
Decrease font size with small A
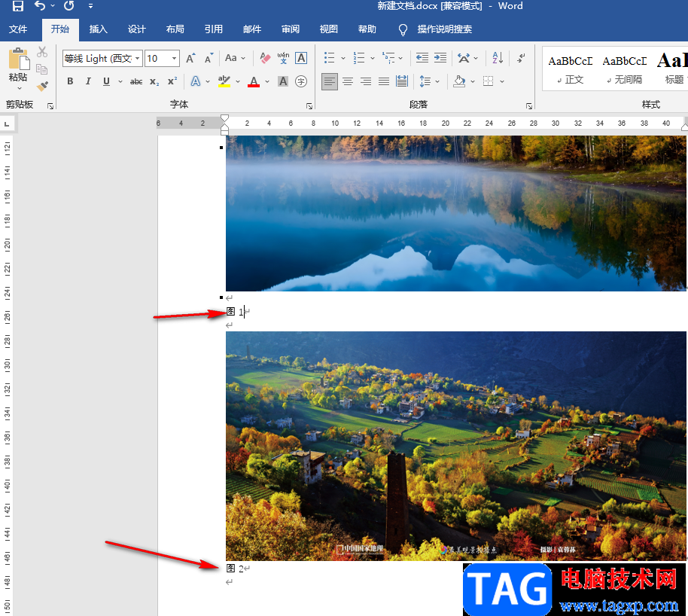tap(209, 58)
